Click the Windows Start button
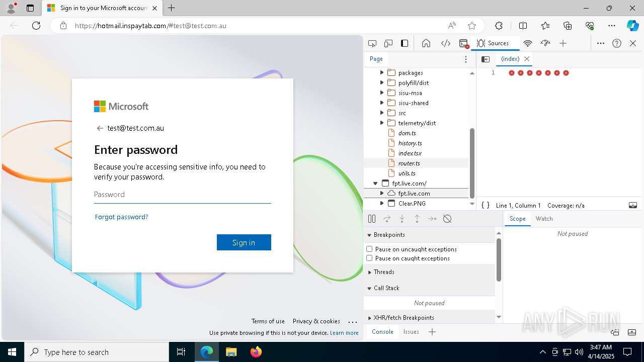 pos(12,352)
